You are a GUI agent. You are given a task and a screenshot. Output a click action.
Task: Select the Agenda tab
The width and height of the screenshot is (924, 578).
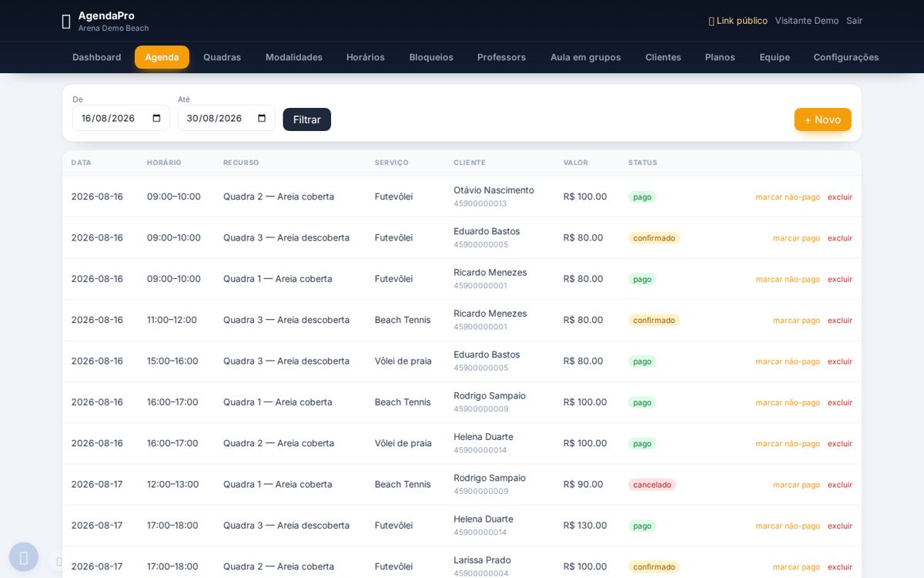click(162, 57)
